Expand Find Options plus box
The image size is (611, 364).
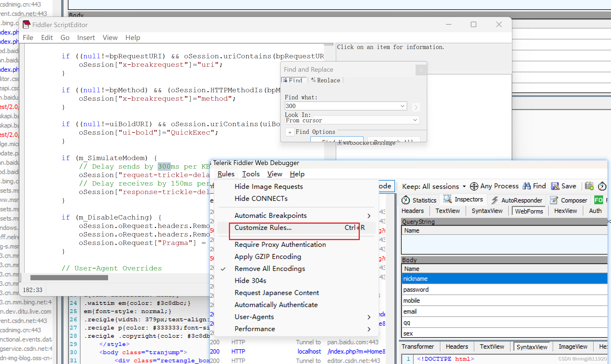(290, 132)
